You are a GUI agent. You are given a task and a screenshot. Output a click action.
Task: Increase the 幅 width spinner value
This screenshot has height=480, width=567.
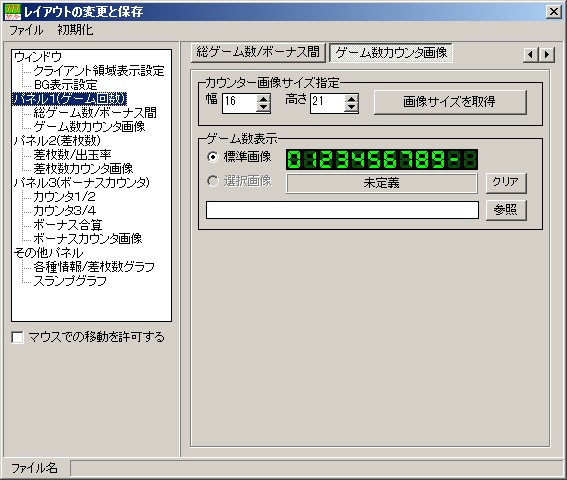click(x=263, y=99)
